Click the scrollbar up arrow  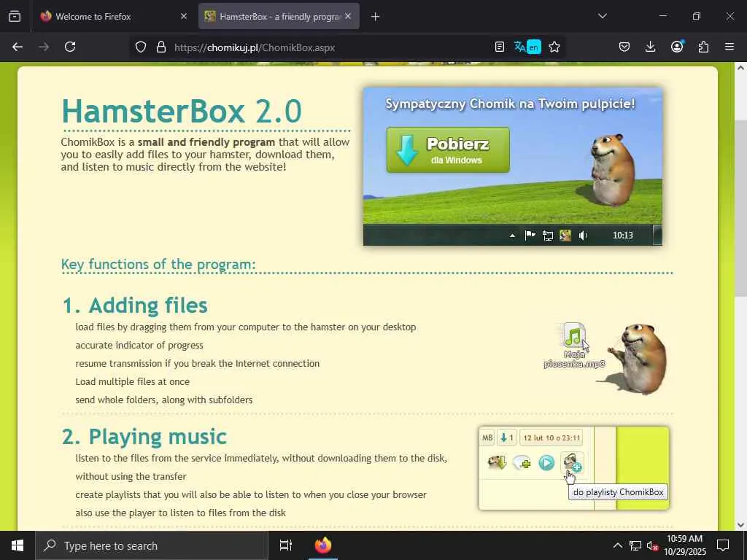tap(740, 68)
